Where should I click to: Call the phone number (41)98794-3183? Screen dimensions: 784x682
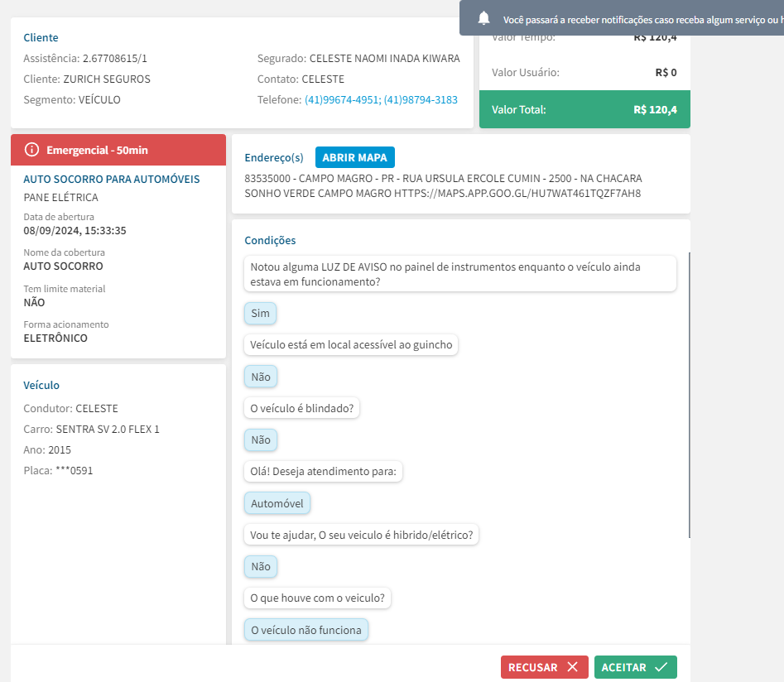coord(421,100)
